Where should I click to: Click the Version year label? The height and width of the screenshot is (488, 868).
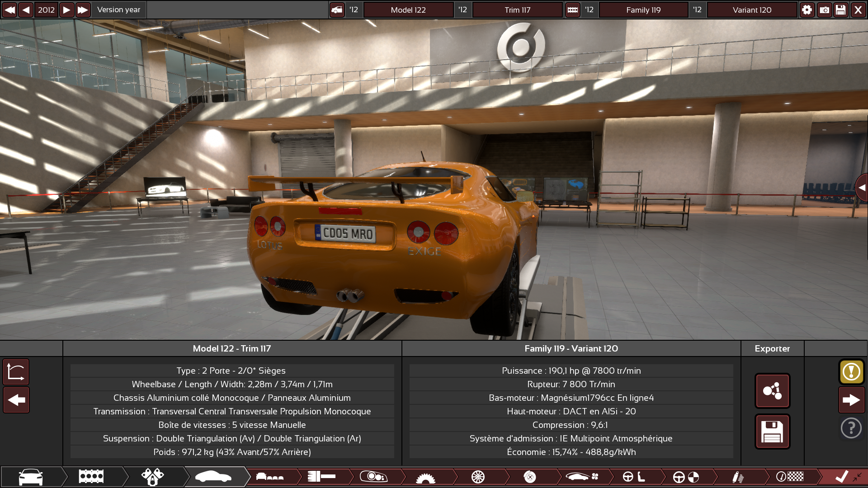[x=118, y=9]
